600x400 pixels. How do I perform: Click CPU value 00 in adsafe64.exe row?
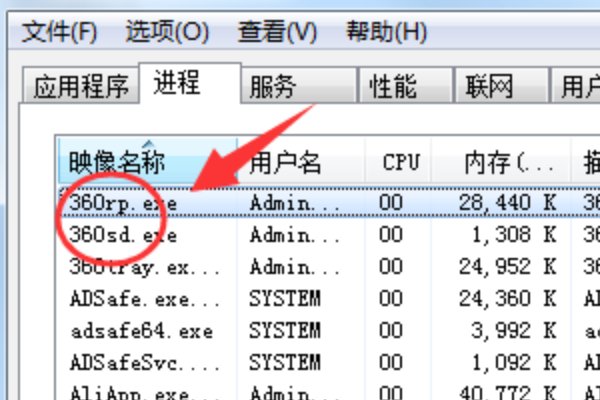[391, 331]
